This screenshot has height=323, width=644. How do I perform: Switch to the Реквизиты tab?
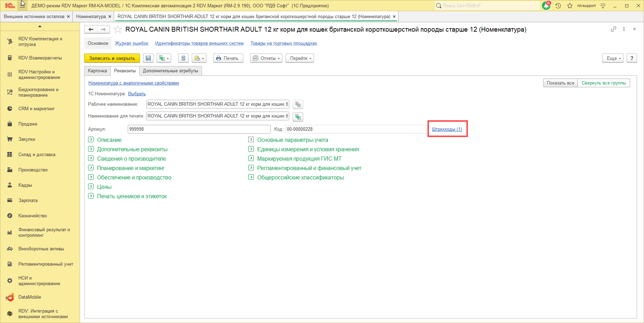125,71
